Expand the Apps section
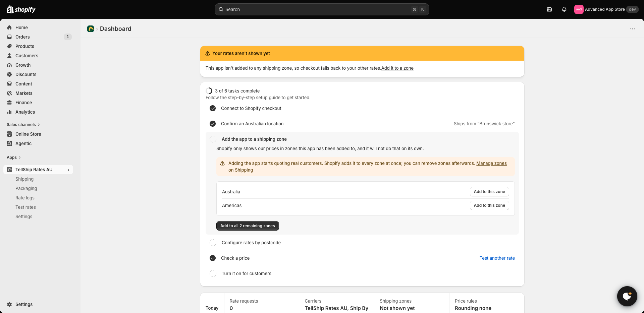Screen dimensions: 644x313 [14, 158]
